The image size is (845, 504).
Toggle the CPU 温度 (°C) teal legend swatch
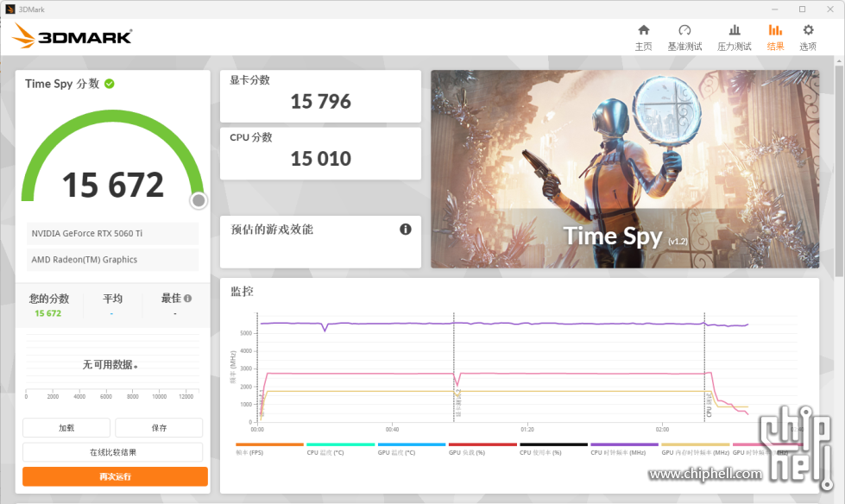(x=341, y=444)
